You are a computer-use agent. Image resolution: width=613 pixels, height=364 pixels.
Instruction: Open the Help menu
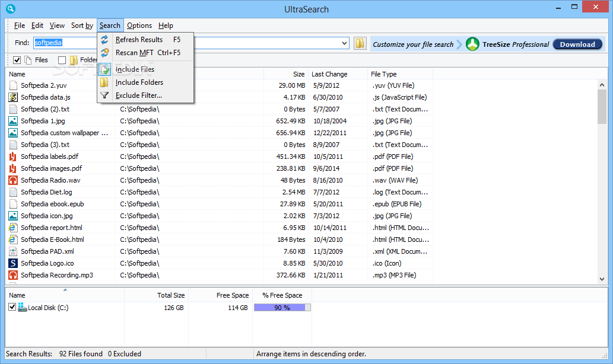coord(166,25)
